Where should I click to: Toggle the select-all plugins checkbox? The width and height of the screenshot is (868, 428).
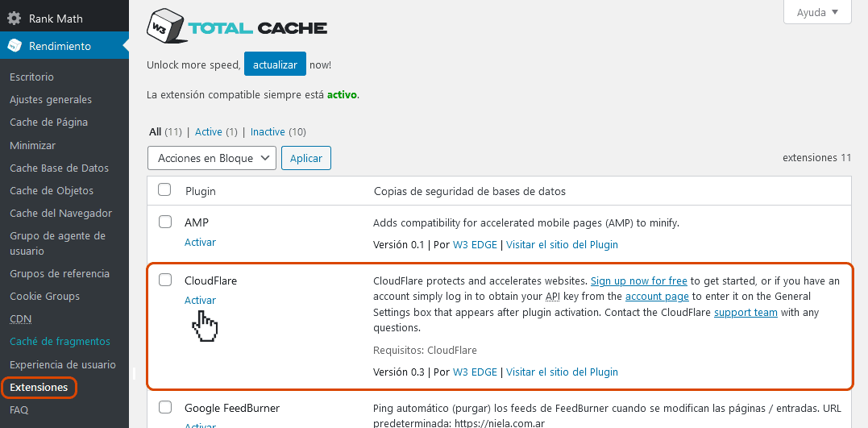click(x=165, y=190)
